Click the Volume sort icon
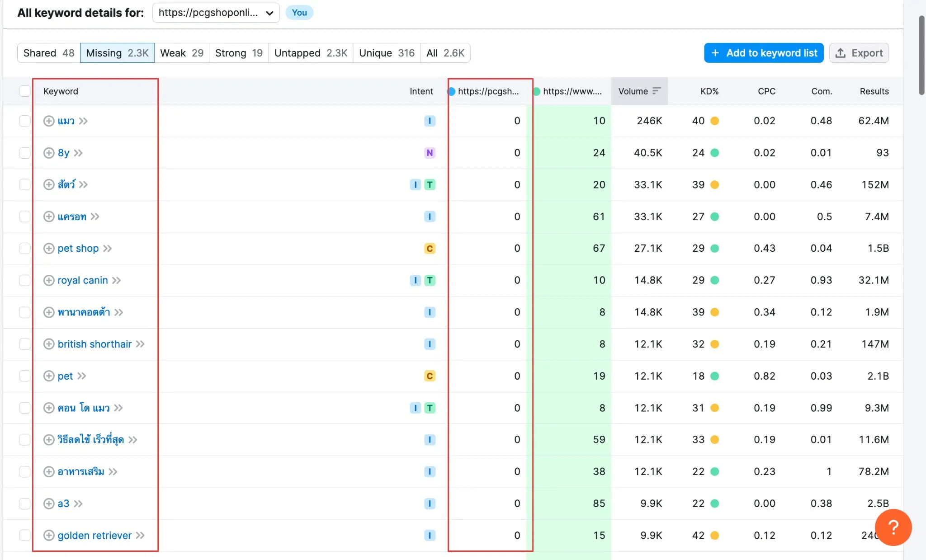The image size is (926, 560). pyautogui.click(x=657, y=91)
